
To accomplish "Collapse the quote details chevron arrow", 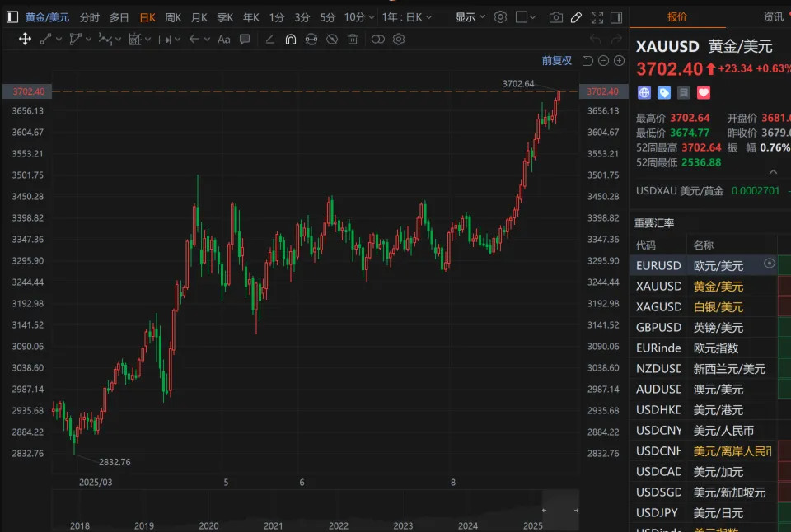I will click(x=773, y=172).
